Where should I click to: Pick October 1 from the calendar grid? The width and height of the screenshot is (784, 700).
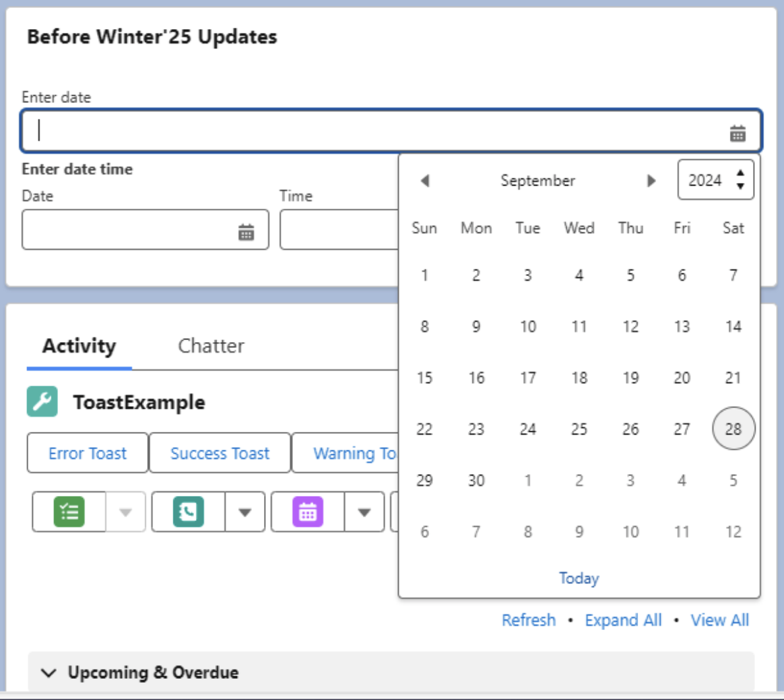pyautogui.click(x=527, y=480)
